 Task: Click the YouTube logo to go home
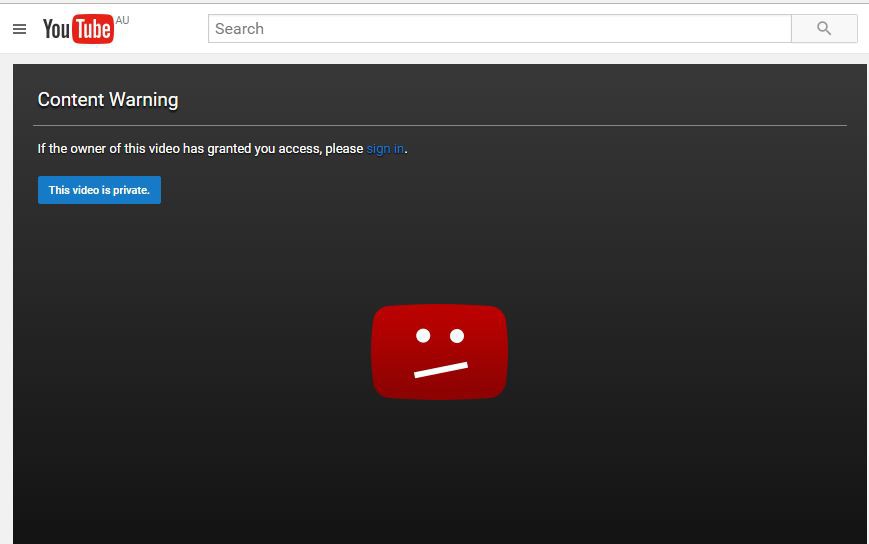(78, 29)
